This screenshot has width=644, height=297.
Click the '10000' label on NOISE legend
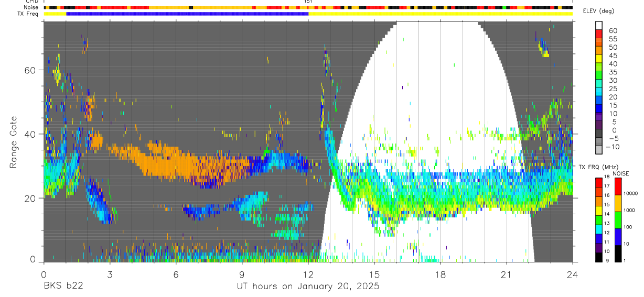[632, 194]
